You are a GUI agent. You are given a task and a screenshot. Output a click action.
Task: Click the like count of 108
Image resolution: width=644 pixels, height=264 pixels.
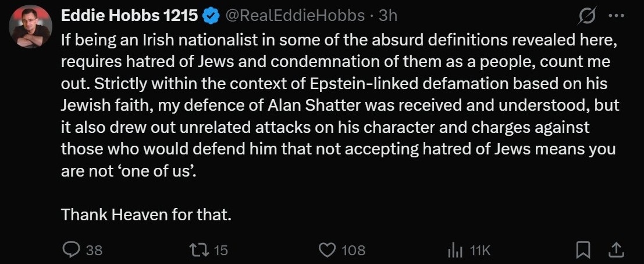tap(353, 251)
